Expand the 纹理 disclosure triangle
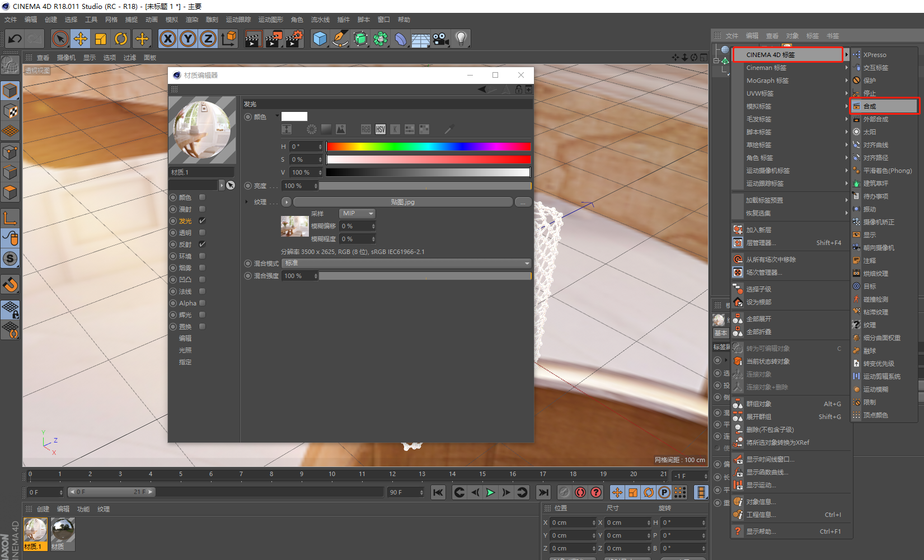The image size is (924, 560). pyautogui.click(x=246, y=201)
